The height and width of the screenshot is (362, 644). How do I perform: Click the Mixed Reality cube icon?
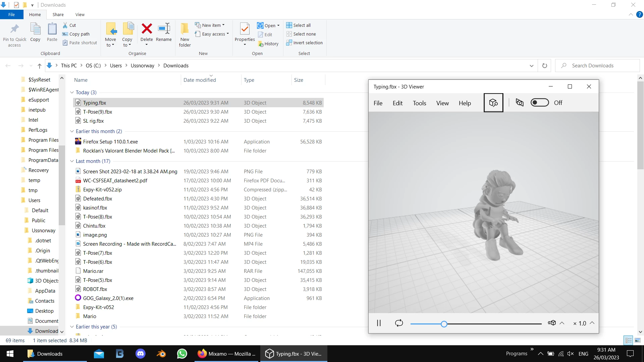pos(520,103)
